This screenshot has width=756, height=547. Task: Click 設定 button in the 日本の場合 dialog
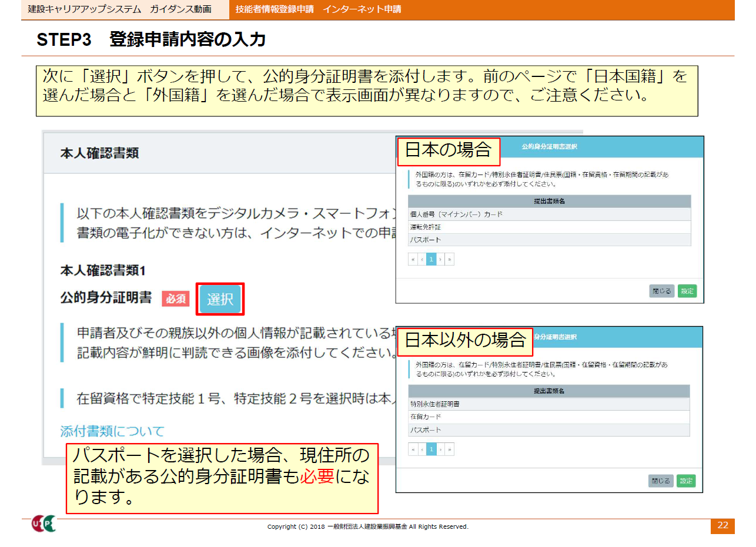(687, 291)
